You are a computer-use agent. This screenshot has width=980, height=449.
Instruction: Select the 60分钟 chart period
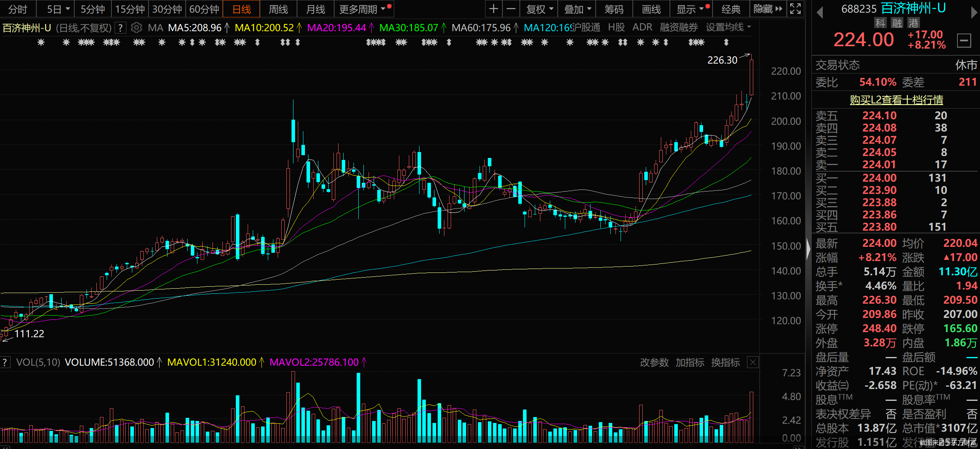click(x=204, y=9)
